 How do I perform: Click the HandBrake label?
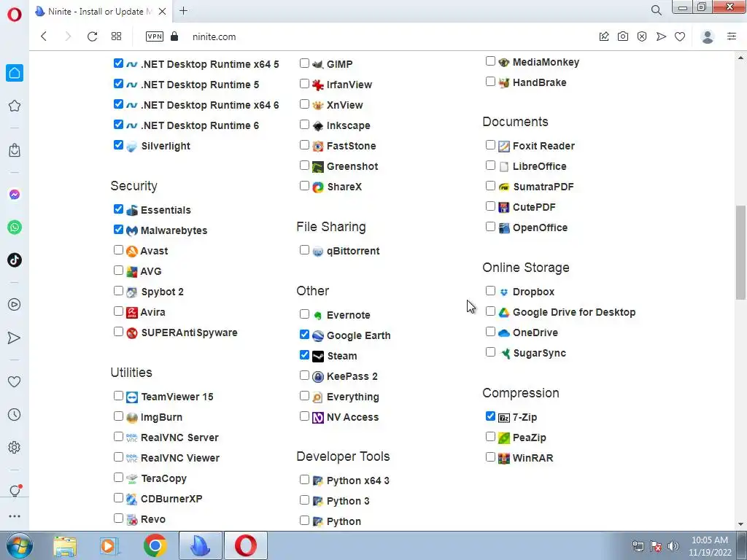(x=539, y=82)
